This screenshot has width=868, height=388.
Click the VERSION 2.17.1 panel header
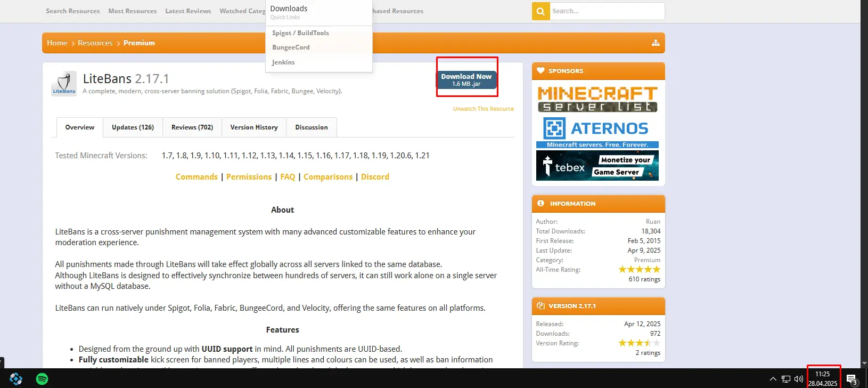(x=598, y=306)
